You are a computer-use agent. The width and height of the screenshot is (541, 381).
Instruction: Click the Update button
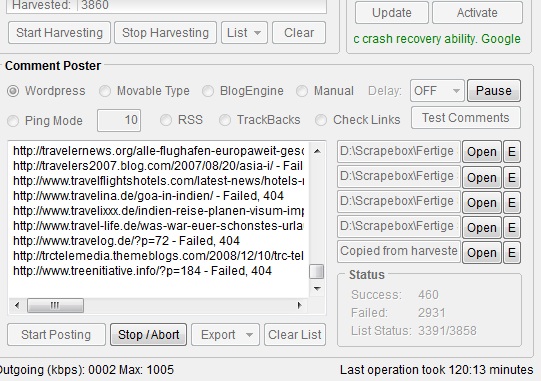pos(392,13)
